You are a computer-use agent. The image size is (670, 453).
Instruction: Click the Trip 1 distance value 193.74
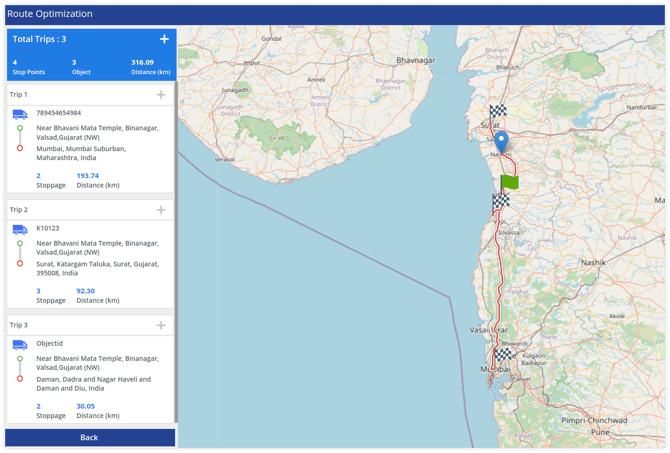(x=88, y=176)
